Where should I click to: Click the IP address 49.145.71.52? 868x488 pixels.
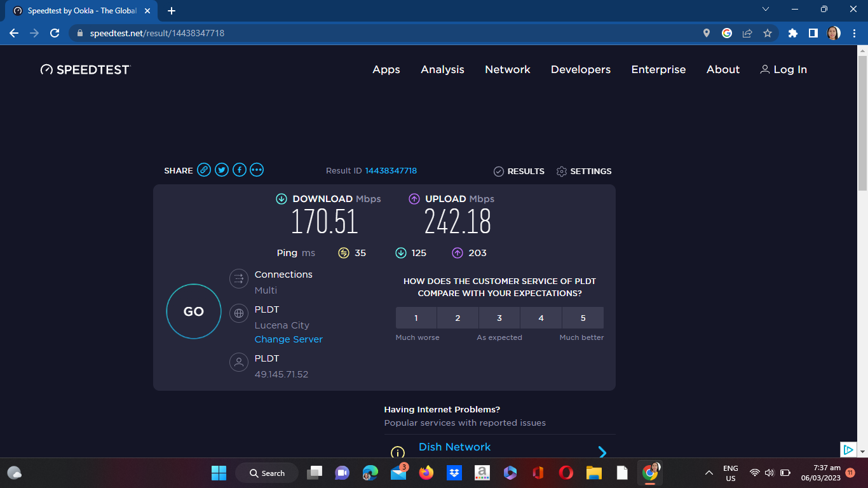(x=281, y=374)
